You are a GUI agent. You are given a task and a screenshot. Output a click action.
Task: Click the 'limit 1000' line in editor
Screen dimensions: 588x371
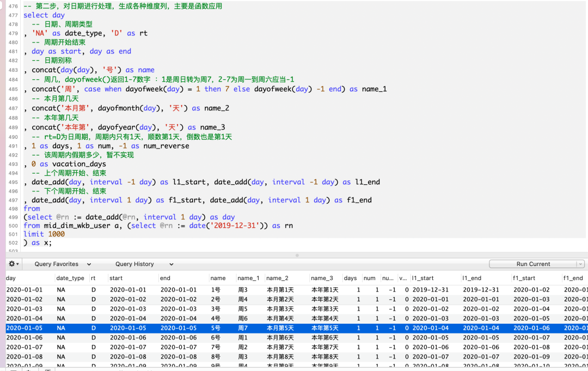click(x=44, y=234)
